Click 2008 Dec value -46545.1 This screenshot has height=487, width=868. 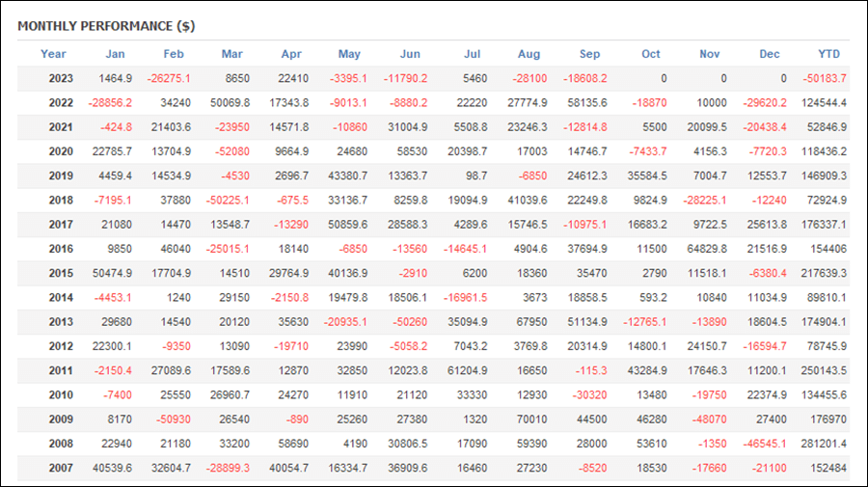click(765, 444)
